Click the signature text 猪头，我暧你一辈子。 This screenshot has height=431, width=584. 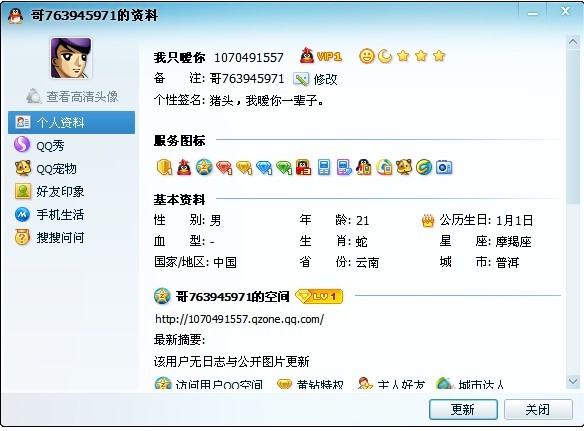click(266, 100)
